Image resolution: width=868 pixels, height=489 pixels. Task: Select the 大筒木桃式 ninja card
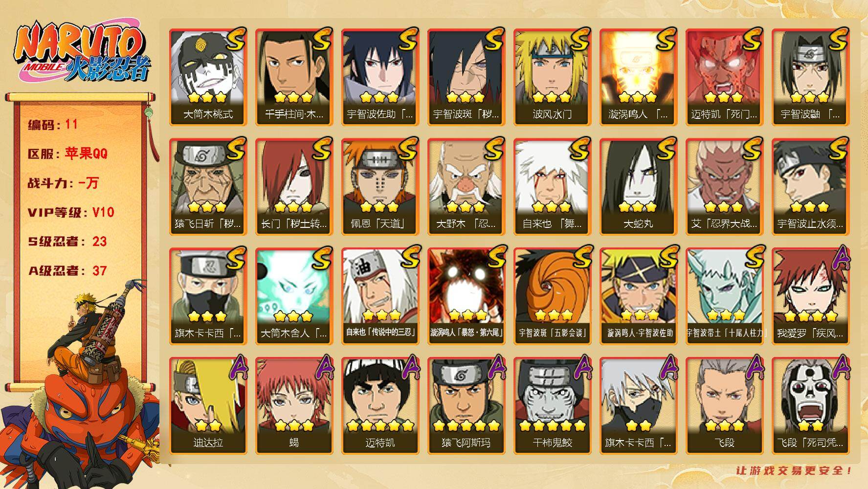208,77
